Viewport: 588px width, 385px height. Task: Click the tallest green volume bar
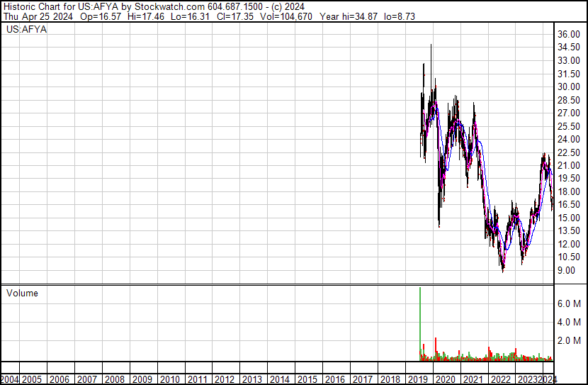(x=420, y=319)
